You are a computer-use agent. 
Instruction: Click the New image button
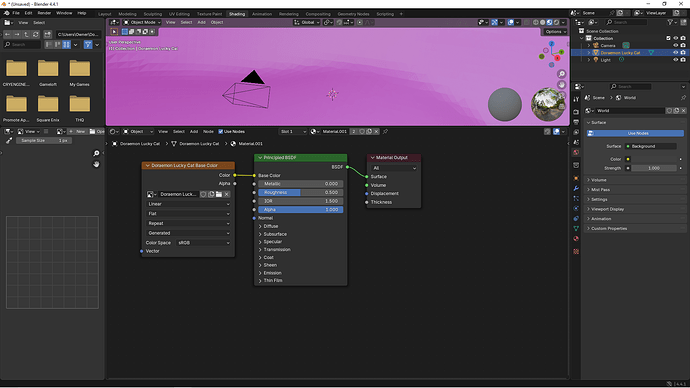click(77, 132)
